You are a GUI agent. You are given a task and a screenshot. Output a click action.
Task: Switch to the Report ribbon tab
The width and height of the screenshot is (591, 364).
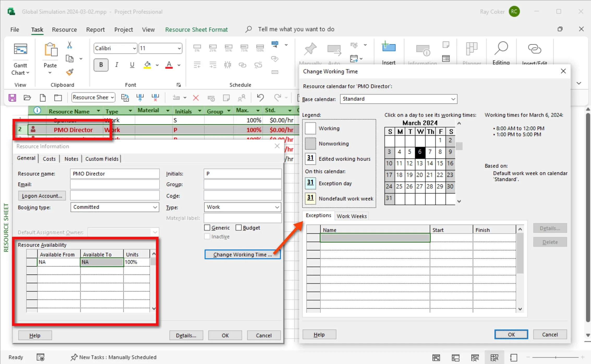(x=95, y=29)
